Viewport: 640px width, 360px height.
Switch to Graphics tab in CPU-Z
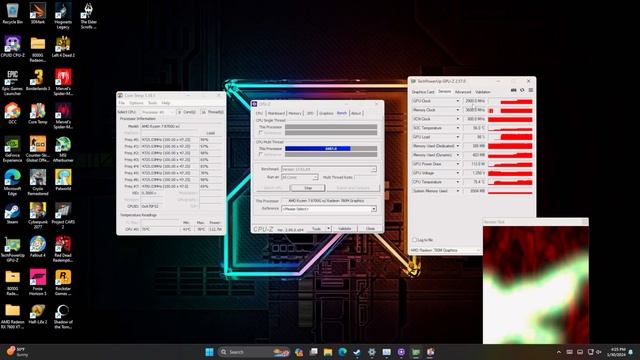click(x=326, y=113)
